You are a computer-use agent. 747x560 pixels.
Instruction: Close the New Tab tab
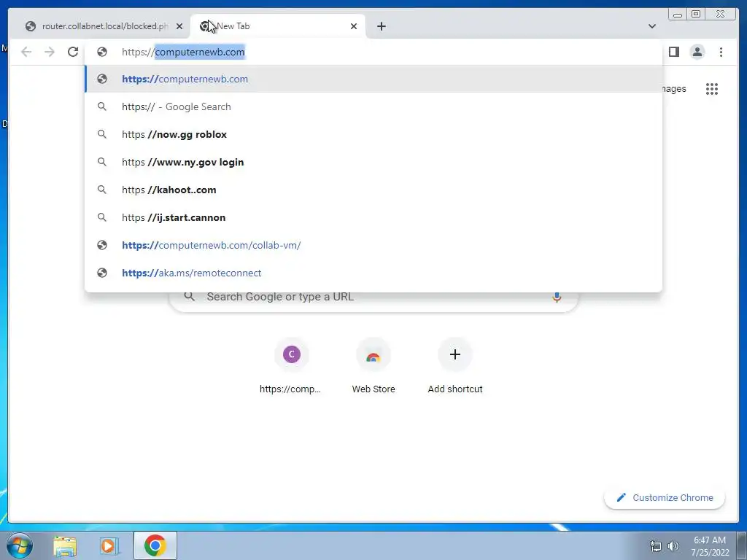pyautogui.click(x=354, y=26)
